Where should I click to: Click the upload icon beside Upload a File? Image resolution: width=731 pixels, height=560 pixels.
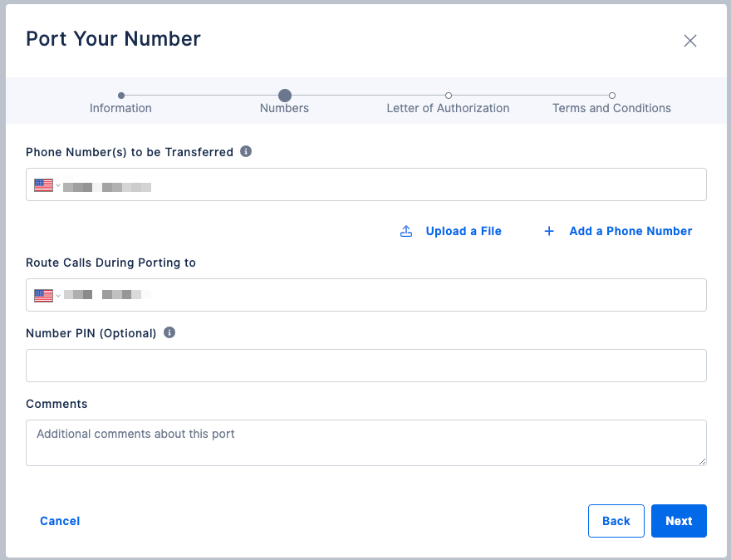[406, 231]
